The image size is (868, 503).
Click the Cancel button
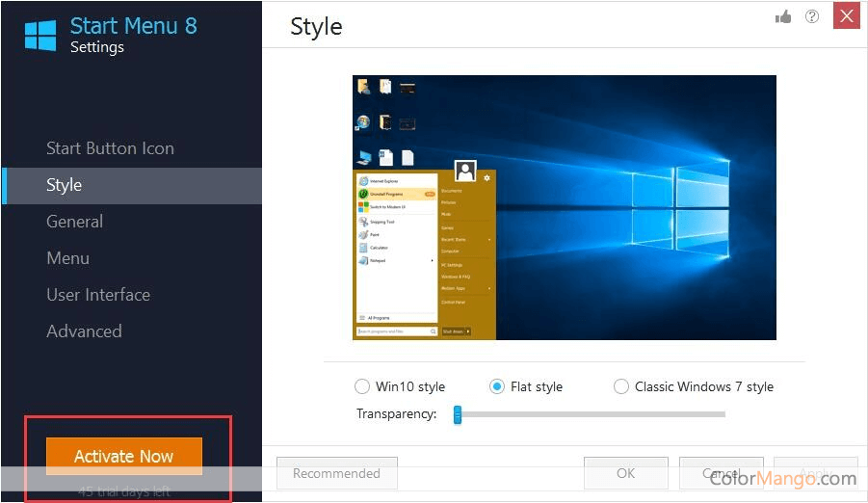click(721, 473)
